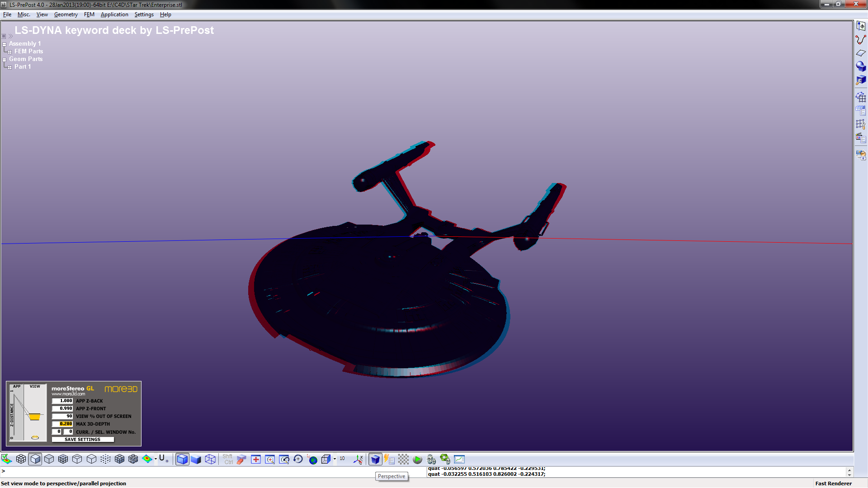Open the Geometry menu
This screenshot has width=868, height=488.
[66, 14]
